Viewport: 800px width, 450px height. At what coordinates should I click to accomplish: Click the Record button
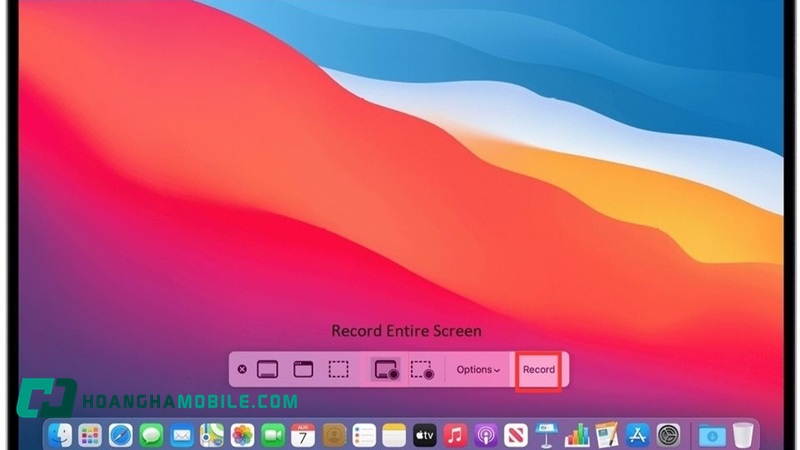coord(538,370)
